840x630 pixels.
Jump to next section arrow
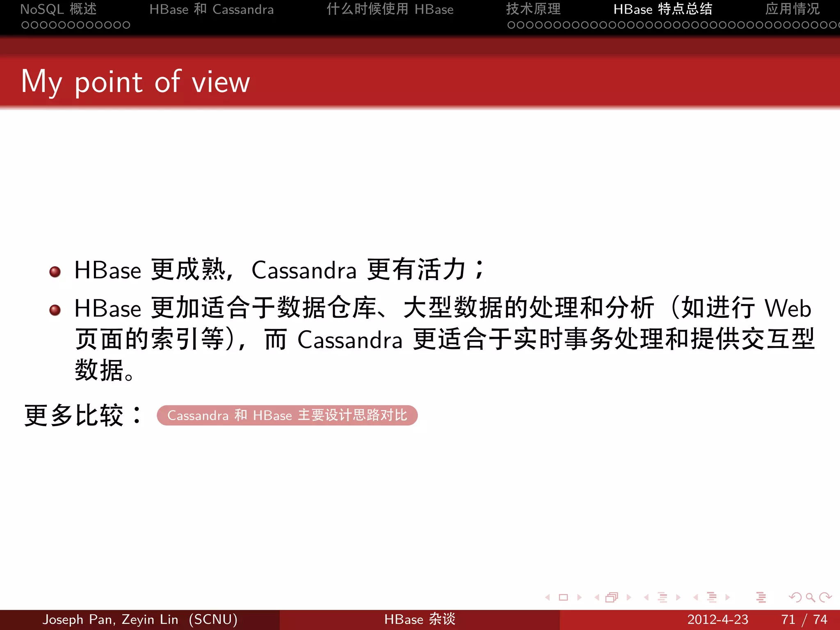pyautogui.click(x=728, y=597)
